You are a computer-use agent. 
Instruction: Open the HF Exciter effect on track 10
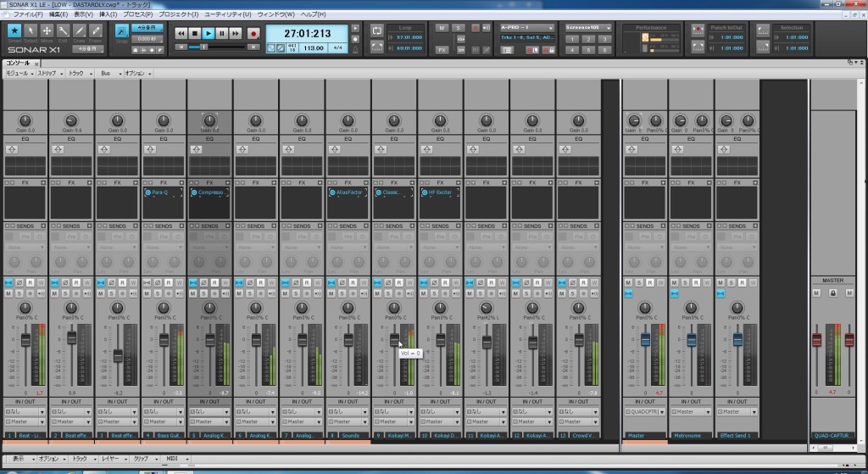point(440,192)
